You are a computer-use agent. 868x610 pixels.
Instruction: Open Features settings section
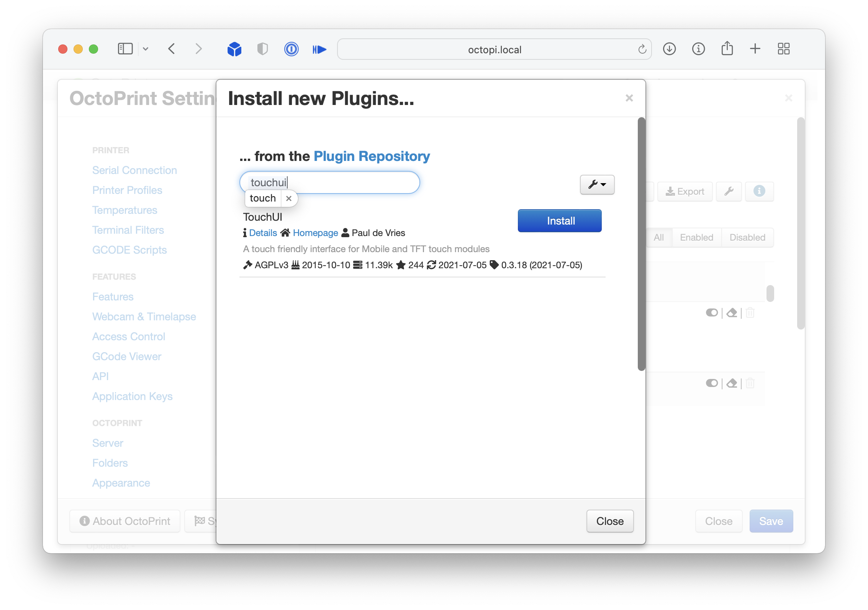[x=113, y=297]
